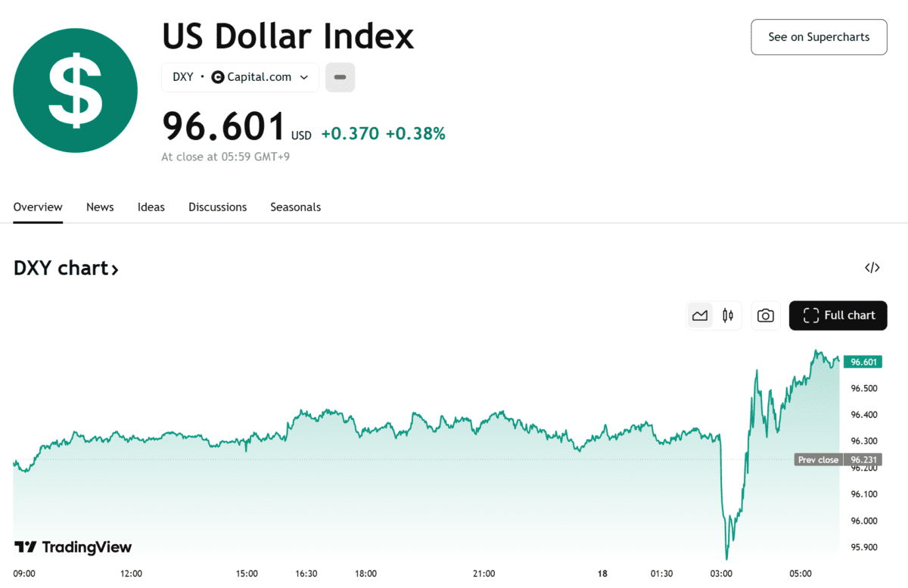Expand the DXY chart heading arrow

(115, 269)
